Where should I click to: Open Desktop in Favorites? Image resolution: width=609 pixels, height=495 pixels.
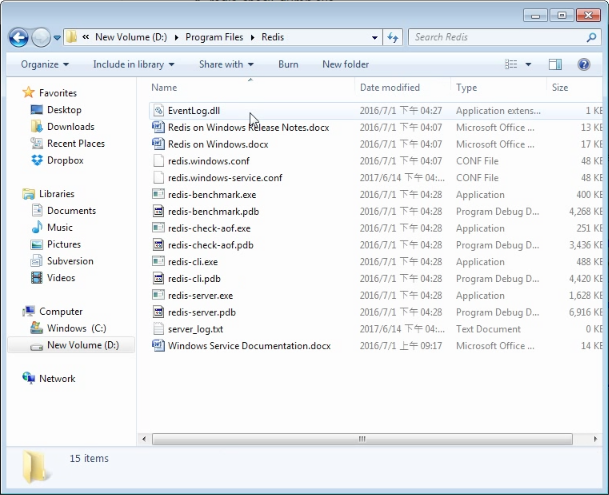tap(64, 110)
